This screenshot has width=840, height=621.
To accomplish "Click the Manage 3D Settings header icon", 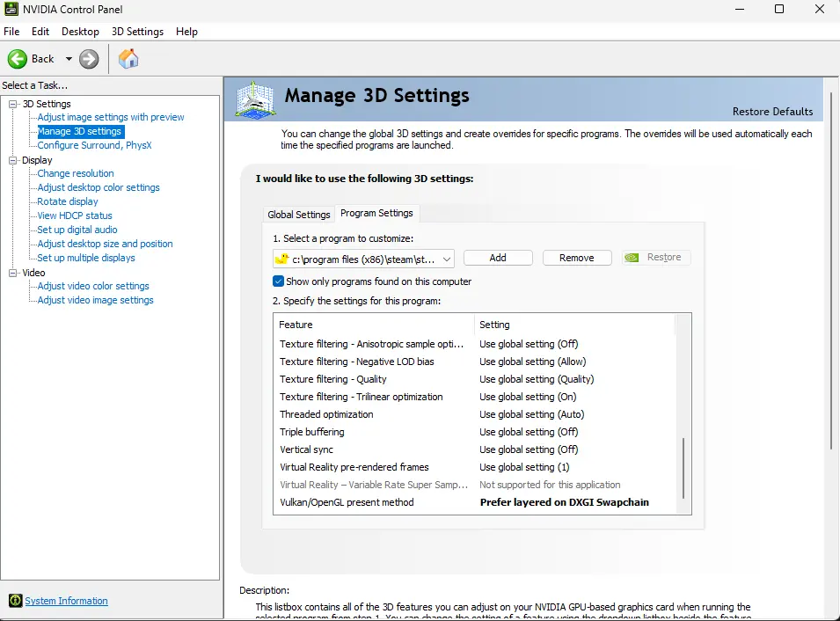I will 256,99.
